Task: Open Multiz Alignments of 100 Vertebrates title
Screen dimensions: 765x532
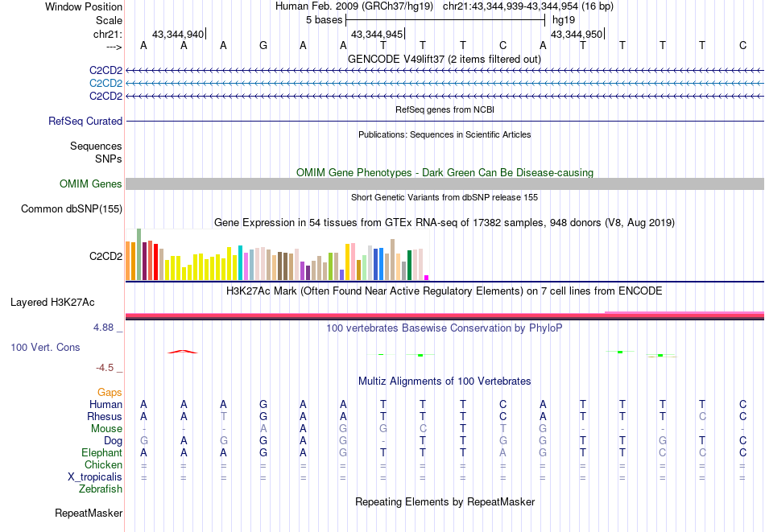Action: pyautogui.click(x=445, y=381)
